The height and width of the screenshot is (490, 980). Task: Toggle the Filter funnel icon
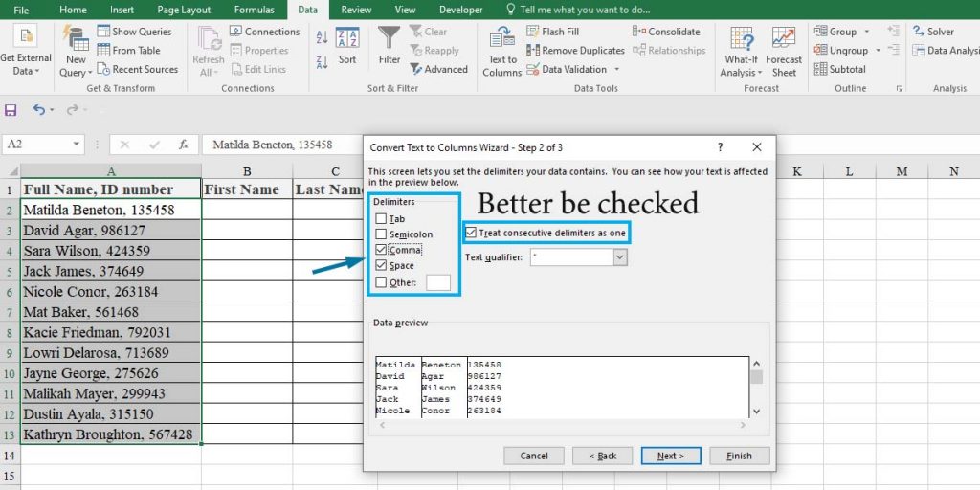tap(390, 46)
